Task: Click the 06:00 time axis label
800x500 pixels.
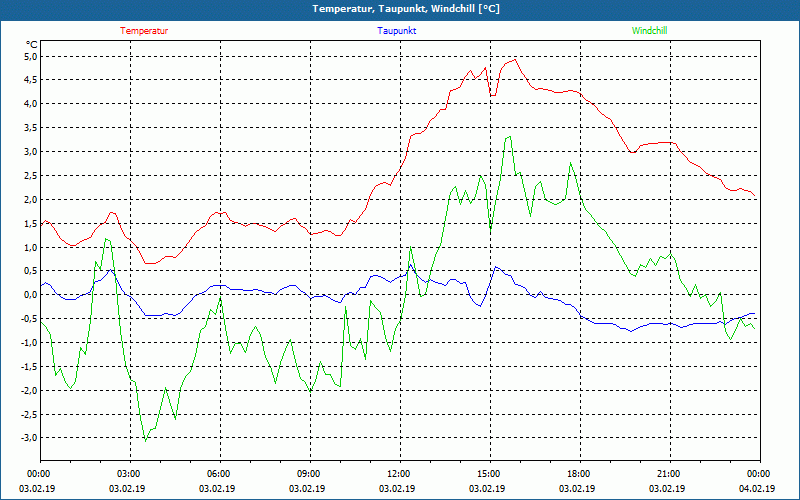Action: (220, 474)
